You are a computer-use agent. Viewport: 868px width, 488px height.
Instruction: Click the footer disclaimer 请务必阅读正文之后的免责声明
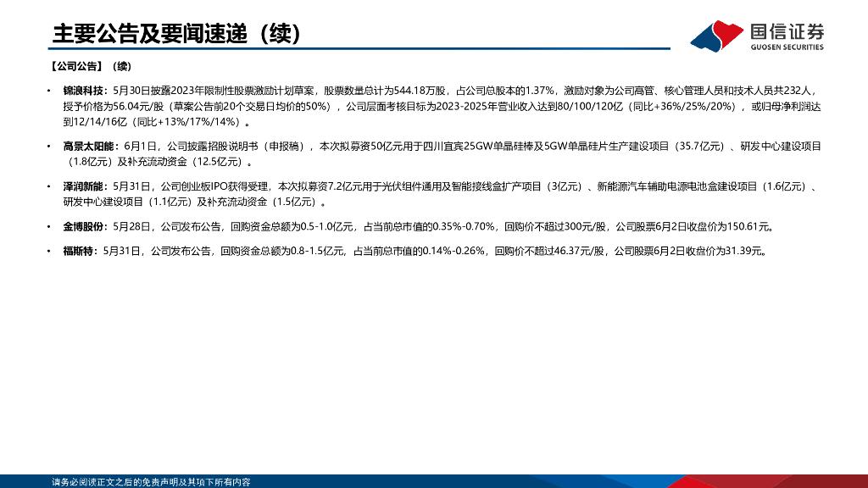point(151,482)
